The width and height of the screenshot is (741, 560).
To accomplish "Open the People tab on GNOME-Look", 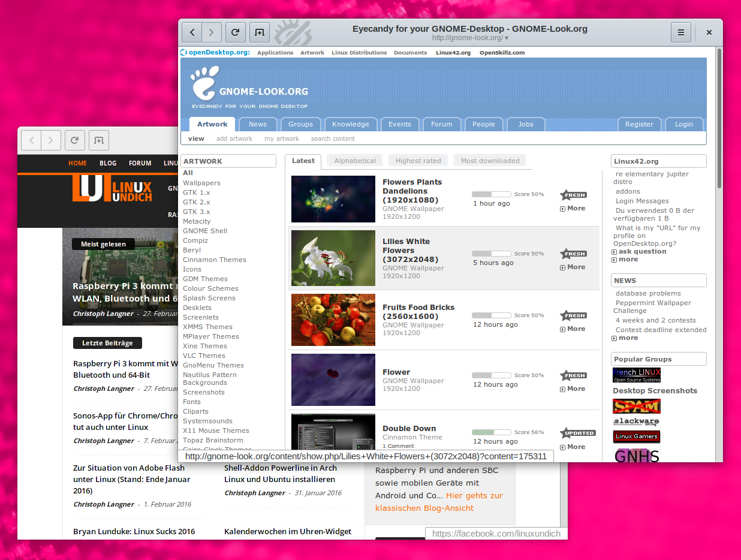I will click(x=484, y=124).
